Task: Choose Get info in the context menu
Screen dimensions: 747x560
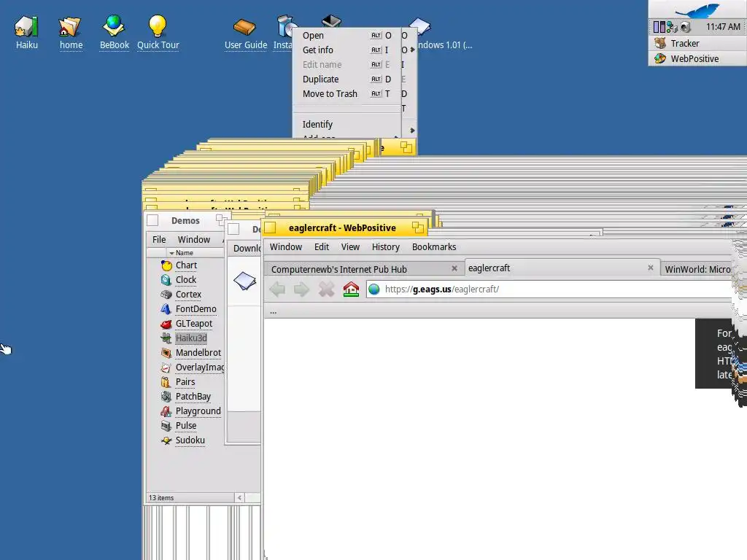Action: [x=347, y=50]
